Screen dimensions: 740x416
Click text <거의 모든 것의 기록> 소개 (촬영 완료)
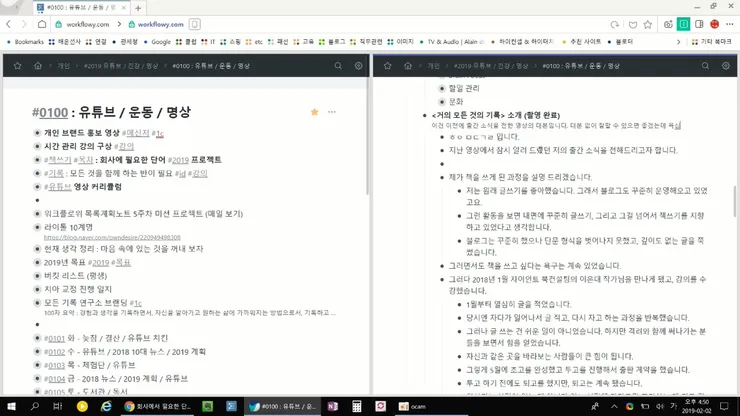[496, 115]
